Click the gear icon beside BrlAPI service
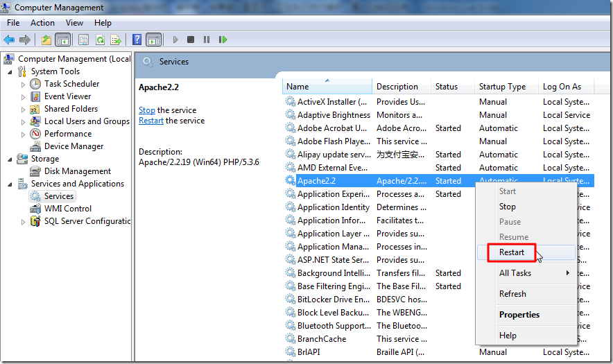613x364 pixels. pos(290,352)
